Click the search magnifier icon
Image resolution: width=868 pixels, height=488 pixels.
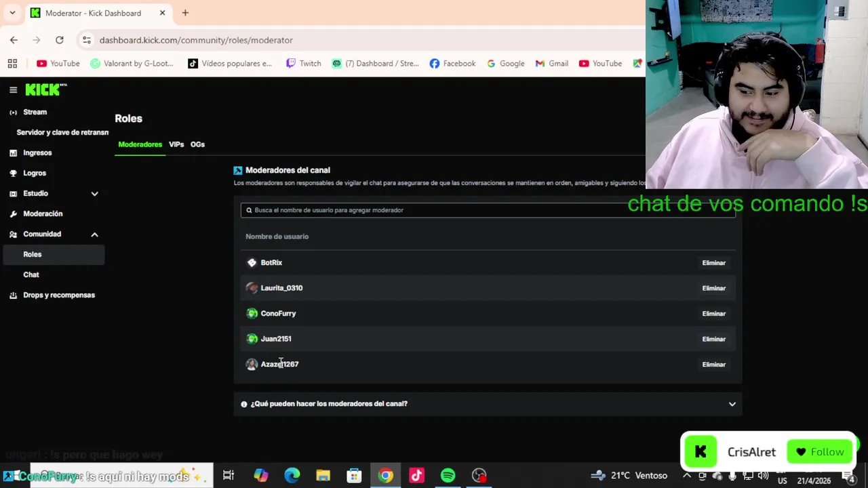pos(249,210)
